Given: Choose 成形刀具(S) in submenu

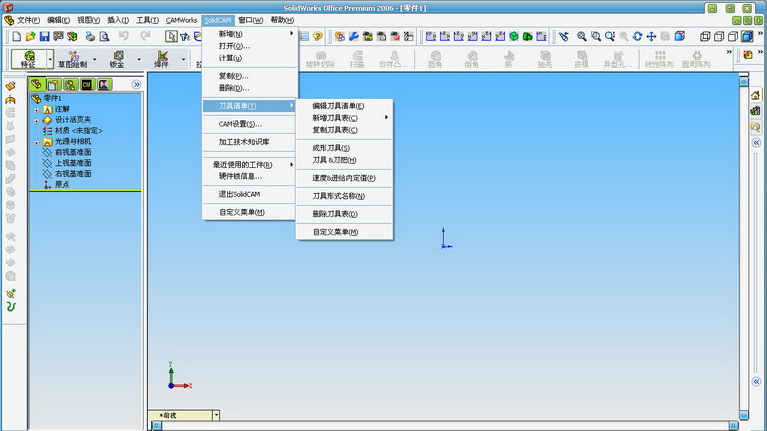Looking at the screenshot, I should 344,148.
